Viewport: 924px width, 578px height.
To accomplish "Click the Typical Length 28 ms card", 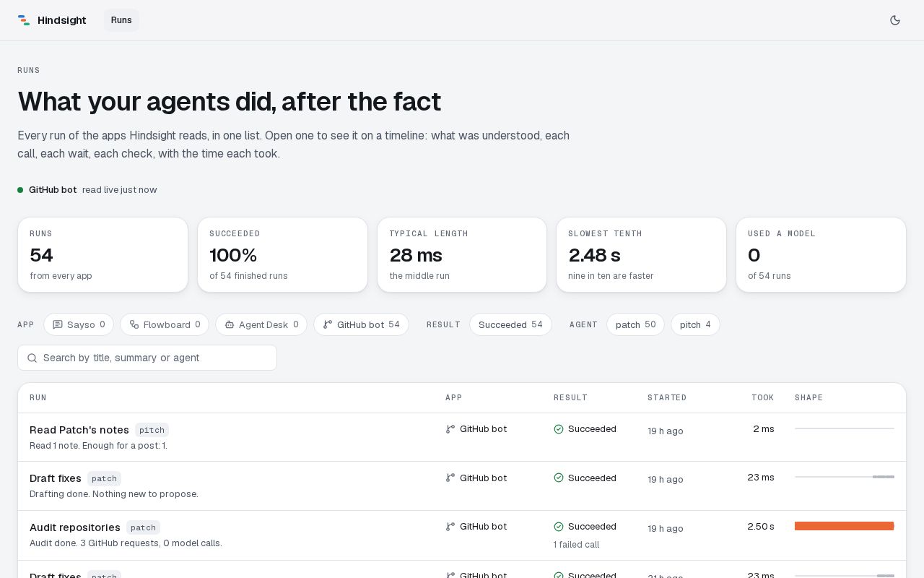I will point(462,255).
